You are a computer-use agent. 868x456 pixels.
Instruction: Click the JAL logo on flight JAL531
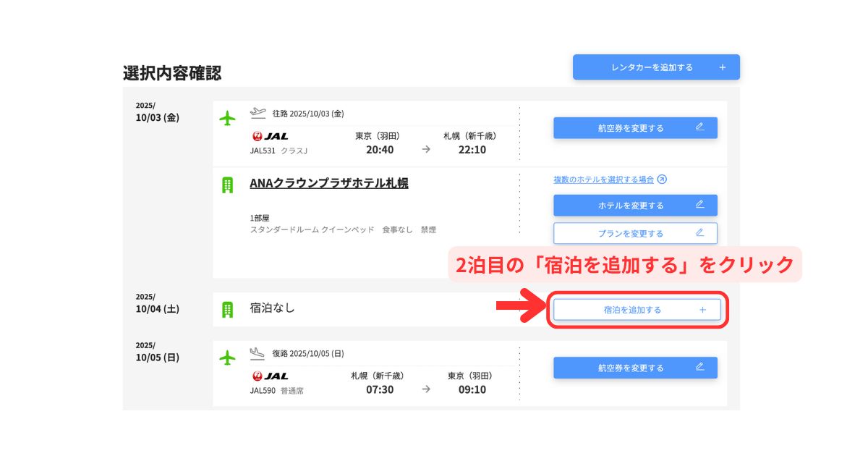[x=270, y=136]
